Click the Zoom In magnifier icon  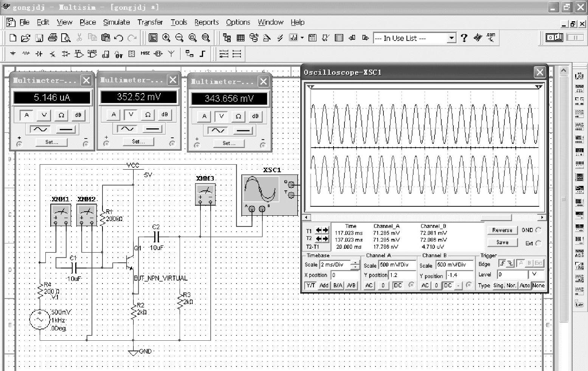point(166,38)
